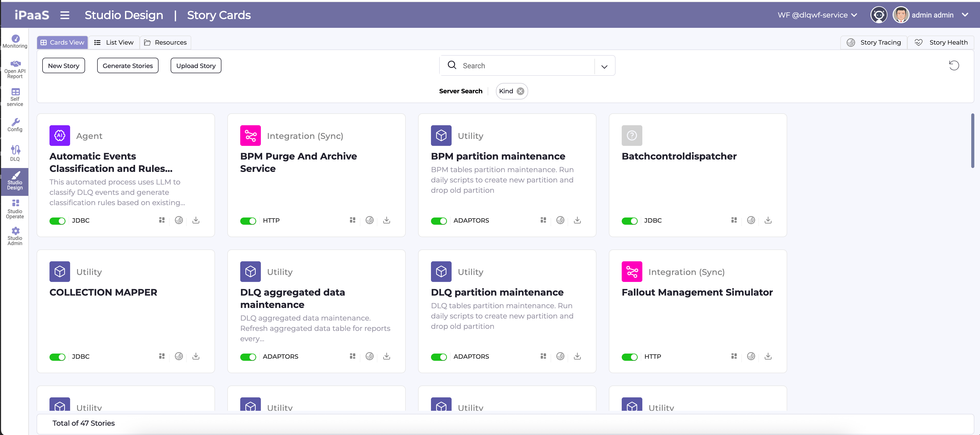Open Monitoring from the sidebar
This screenshot has width=980, height=435.
pos(15,41)
